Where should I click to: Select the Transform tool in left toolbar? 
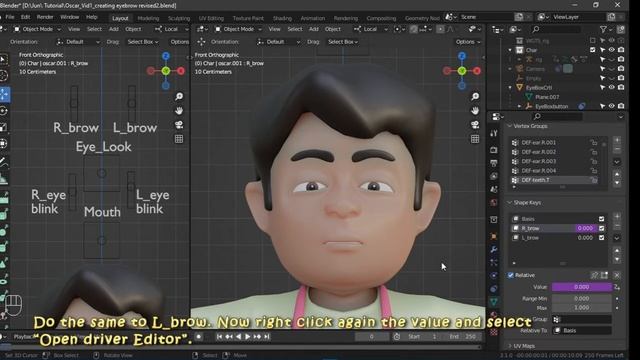[x=4, y=143]
